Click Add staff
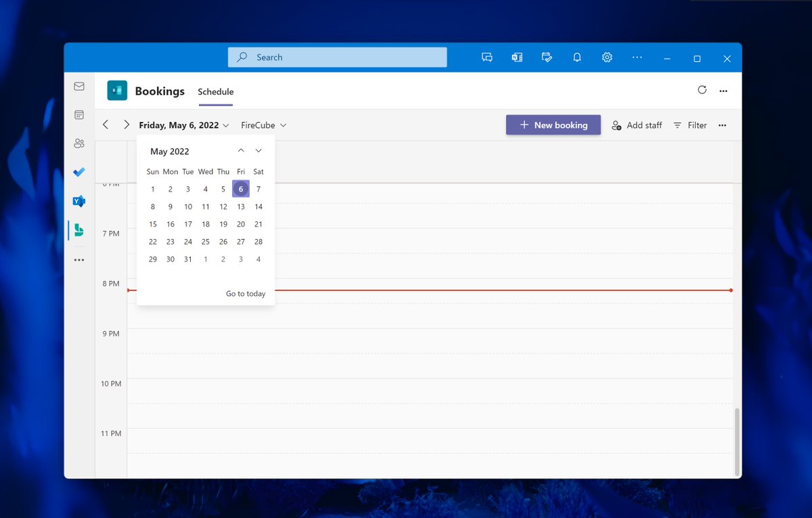 (x=637, y=125)
